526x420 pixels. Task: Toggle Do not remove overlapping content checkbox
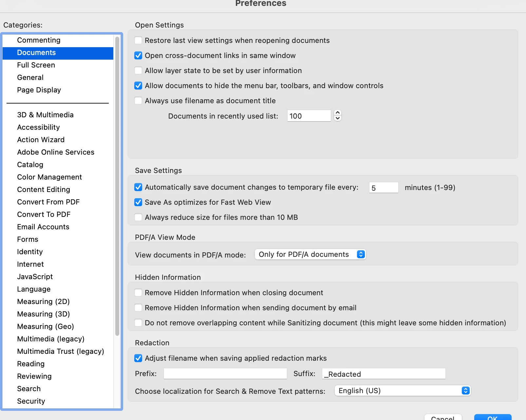138,323
